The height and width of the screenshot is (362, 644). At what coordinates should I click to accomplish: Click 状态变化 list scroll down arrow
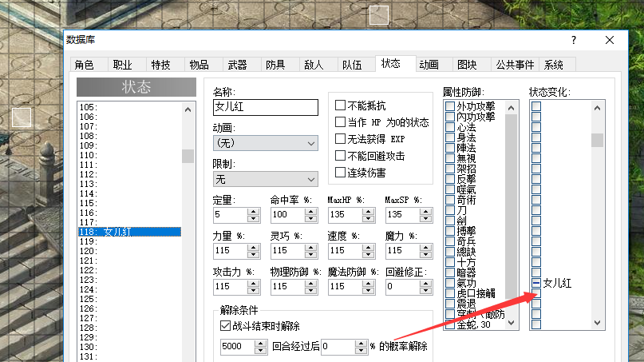click(597, 323)
